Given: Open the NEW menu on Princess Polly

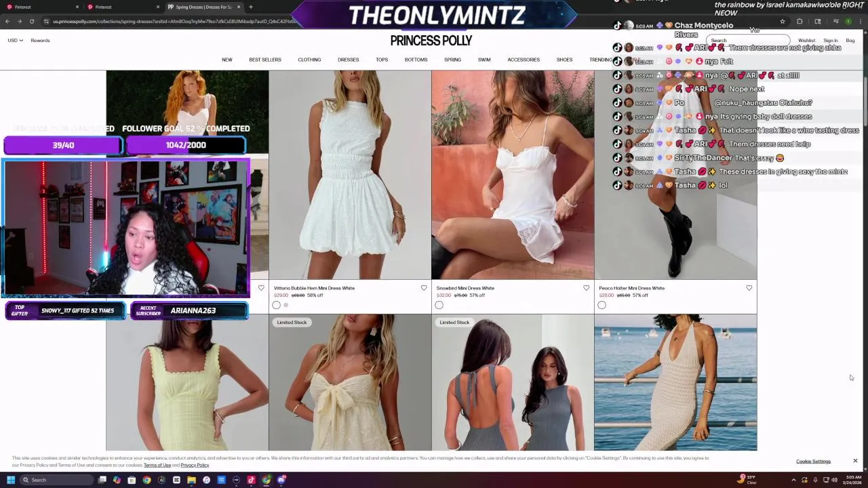Looking at the screenshot, I should point(227,60).
